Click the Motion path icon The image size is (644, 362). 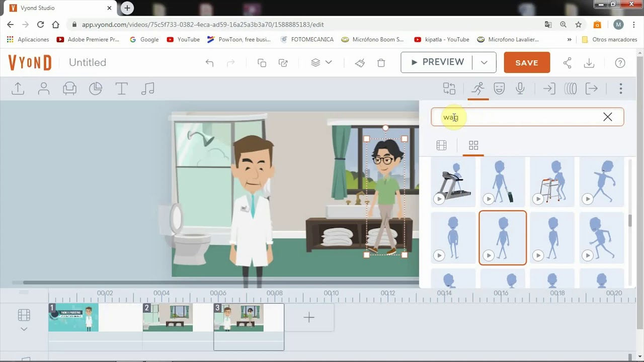[570, 88]
